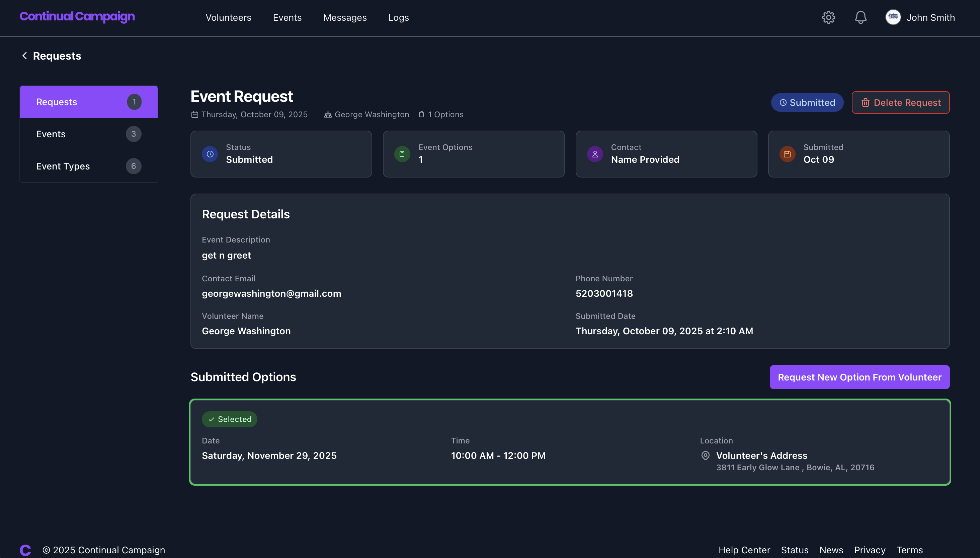
Task: Click the green Event Options clipboard icon
Action: pos(402,154)
